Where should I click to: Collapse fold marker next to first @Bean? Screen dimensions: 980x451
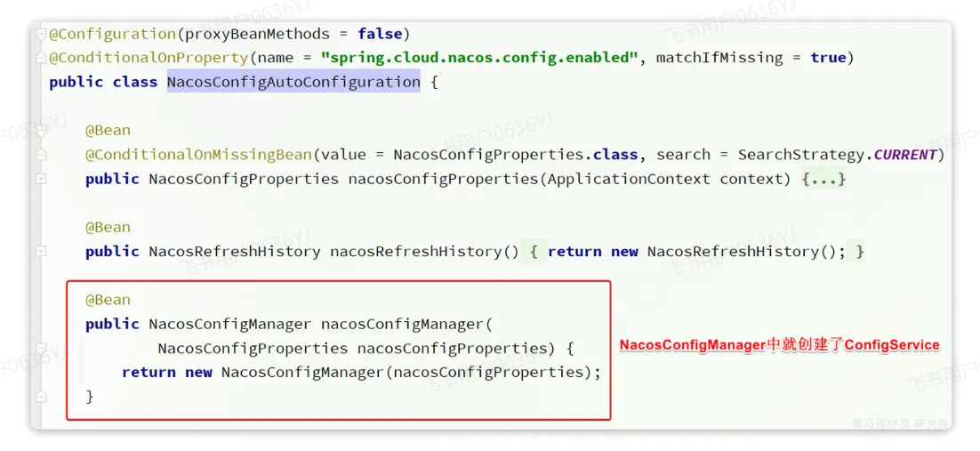pos(41,131)
